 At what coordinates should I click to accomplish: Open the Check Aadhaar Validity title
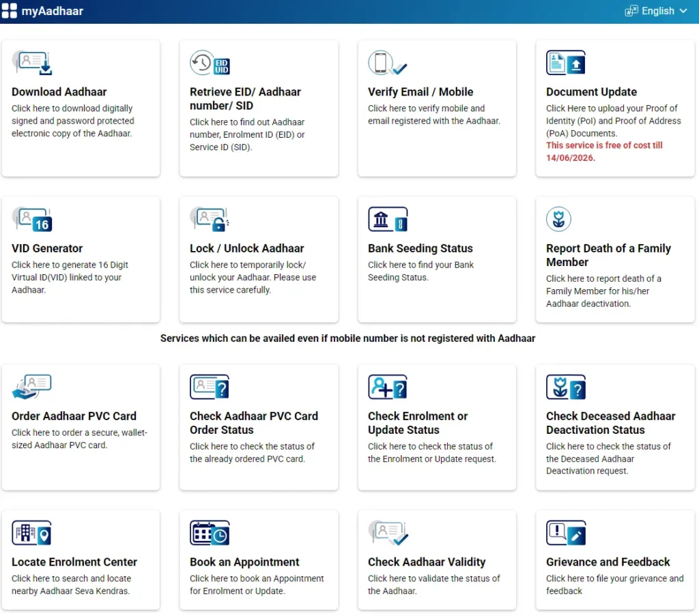(x=426, y=562)
